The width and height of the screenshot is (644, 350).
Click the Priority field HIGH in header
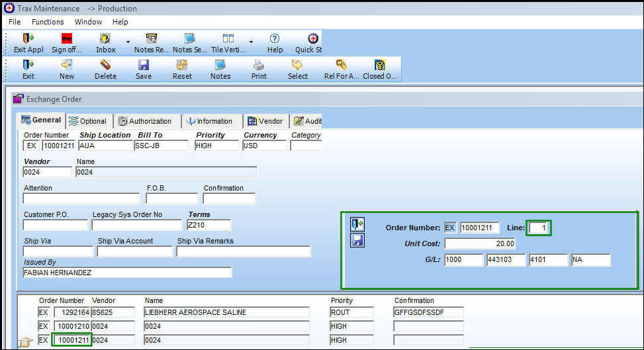216,146
